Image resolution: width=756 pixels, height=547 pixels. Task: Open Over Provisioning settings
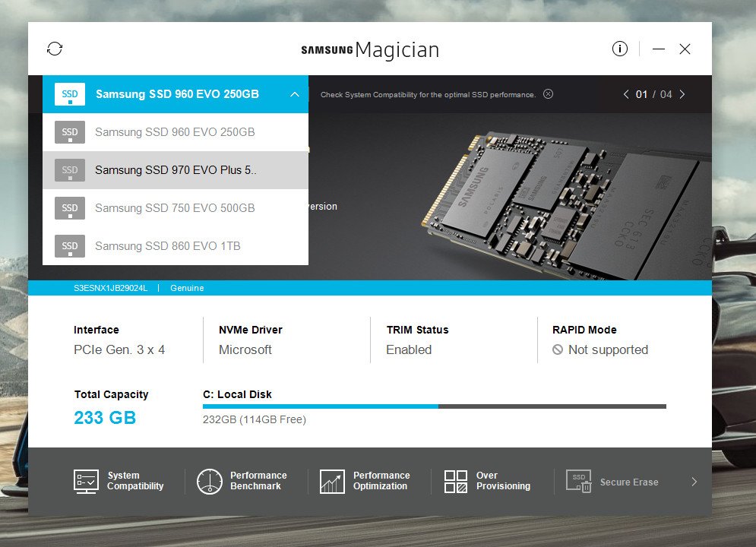[489, 481]
